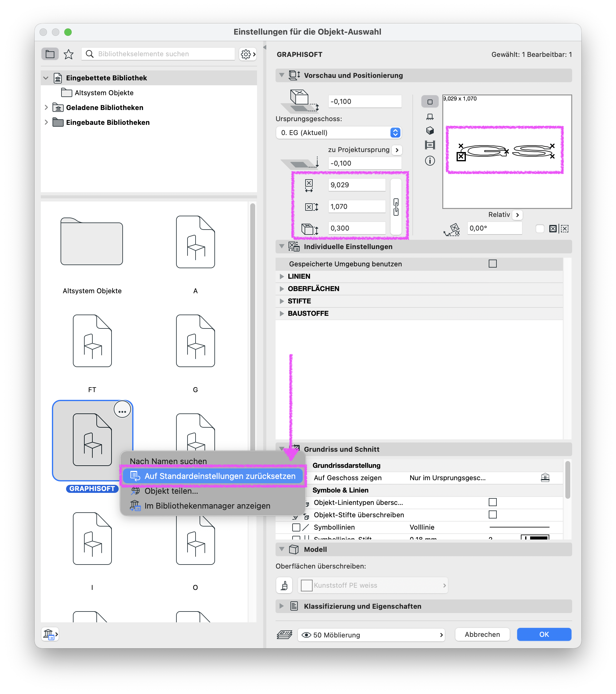Image resolution: width=616 pixels, height=694 pixels.
Task: Expand the STIFTE group
Action: tap(281, 301)
